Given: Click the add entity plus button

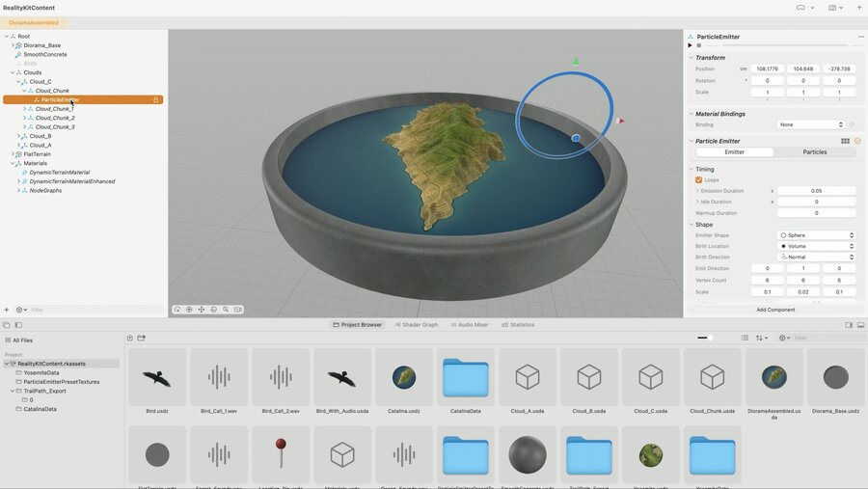Looking at the screenshot, I should (x=7, y=310).
